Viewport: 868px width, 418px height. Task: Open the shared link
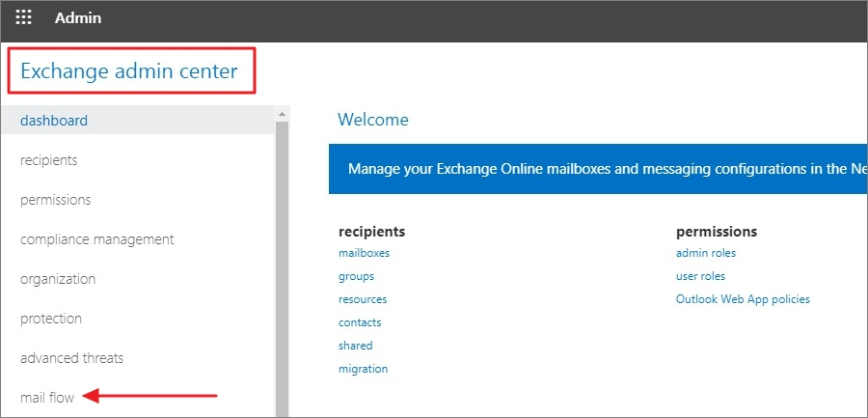(x=355, y=346)
